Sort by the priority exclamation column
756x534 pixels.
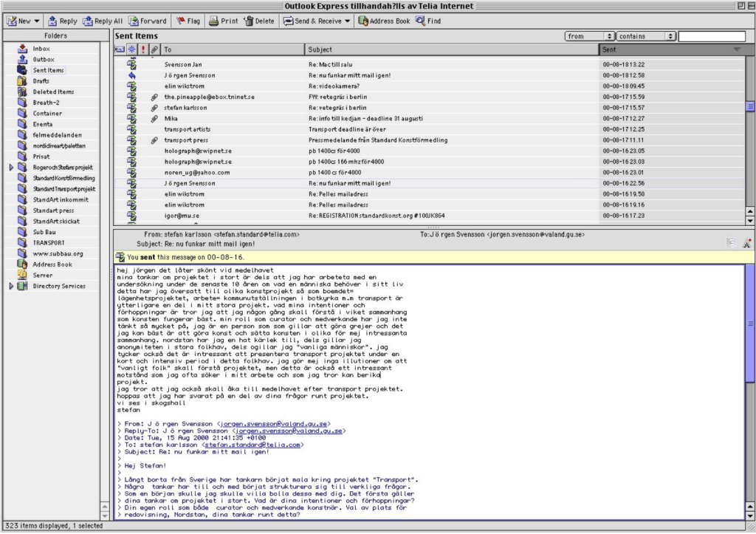[x=142, y=49]
